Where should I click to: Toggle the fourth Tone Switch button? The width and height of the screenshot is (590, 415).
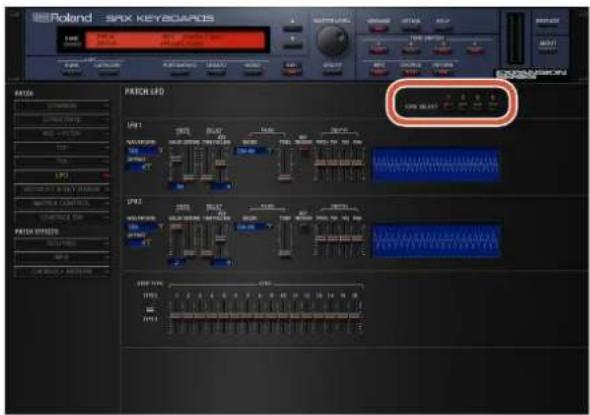475,50
